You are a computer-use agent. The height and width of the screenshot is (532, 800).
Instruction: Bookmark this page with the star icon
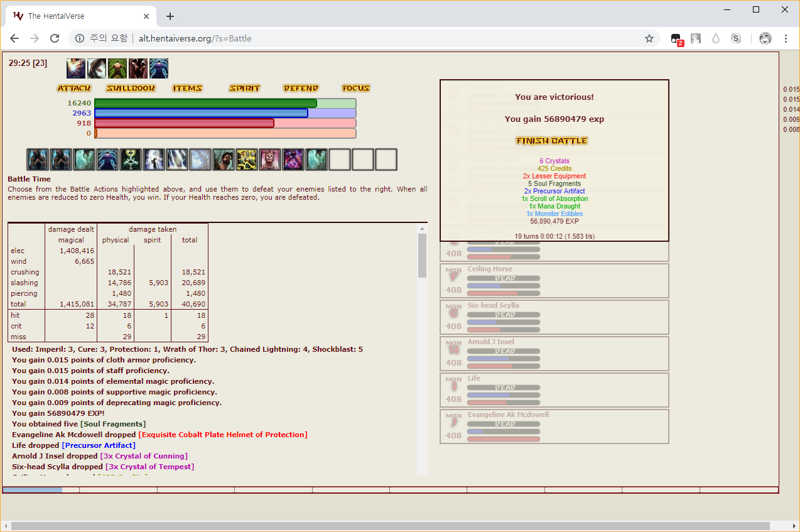point(649,38)
